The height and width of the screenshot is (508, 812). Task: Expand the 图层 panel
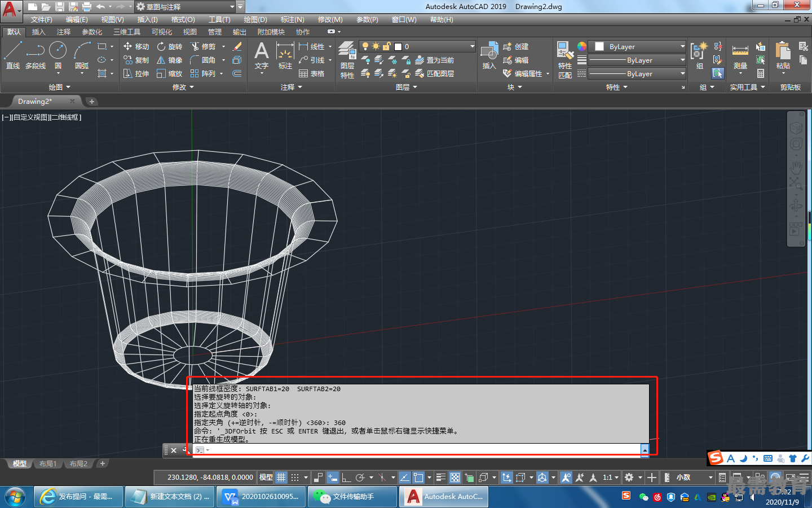(407, 87)
